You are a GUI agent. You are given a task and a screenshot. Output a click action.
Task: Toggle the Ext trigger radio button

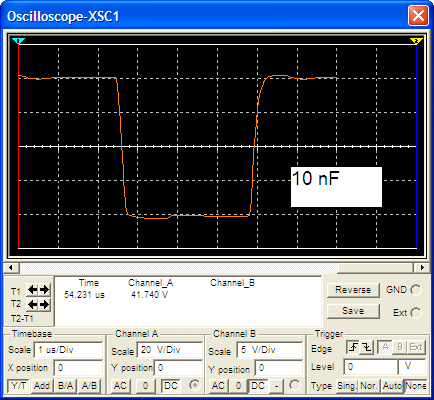416,313
